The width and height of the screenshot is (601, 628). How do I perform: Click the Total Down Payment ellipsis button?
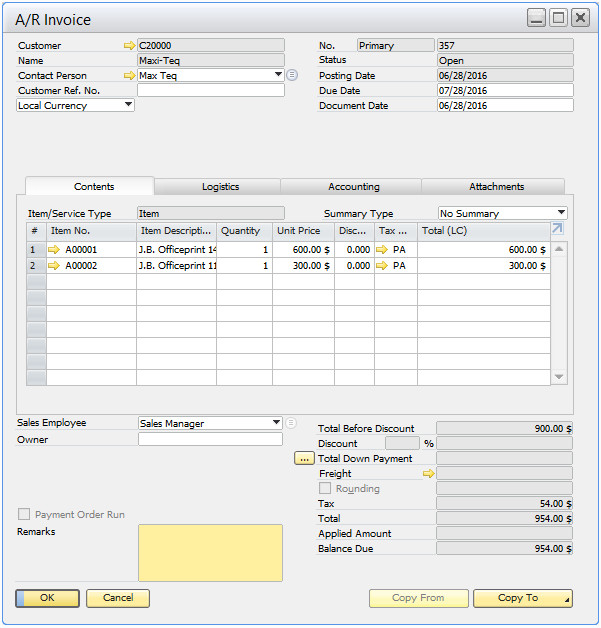[x=304, y=459]
